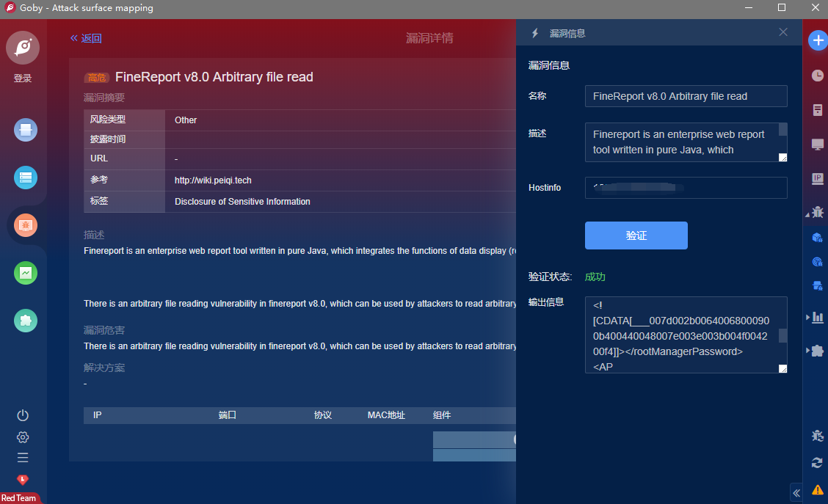Open the green statistics chart icon
The width and height of the screenshot is (828, 504).
click(26, 273)
